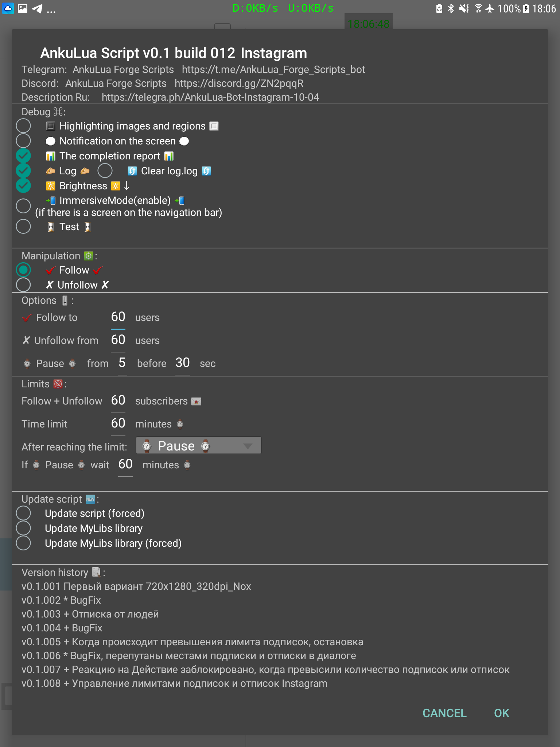Tap the Version history document icon
This screenshot has height=747, width=560.
click(96, 572)
